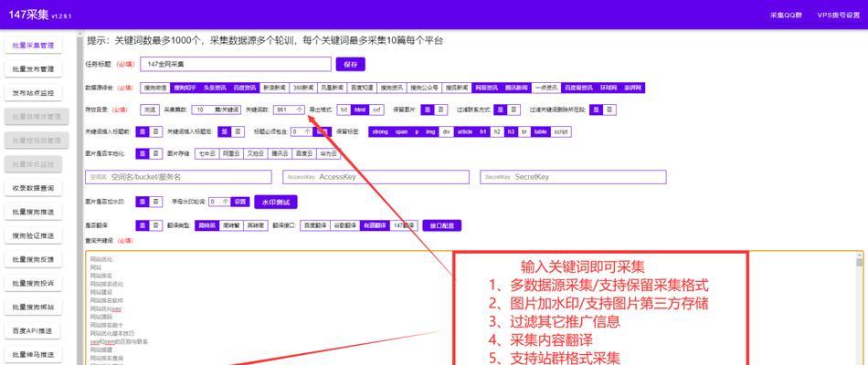This screenshot has width=868, height=365.
Task: Toggle the span tag retention
Action: pos(401,131)
